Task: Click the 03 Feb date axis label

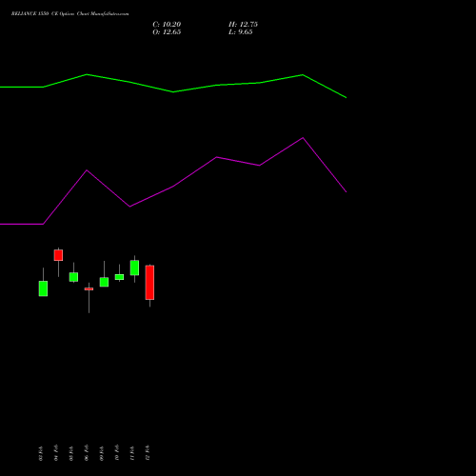Action: [40, 453]
